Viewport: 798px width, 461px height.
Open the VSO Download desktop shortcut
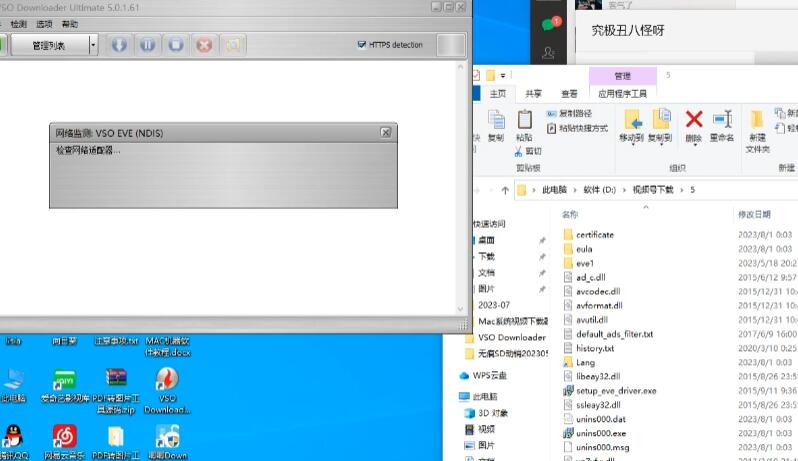point(167,390)
